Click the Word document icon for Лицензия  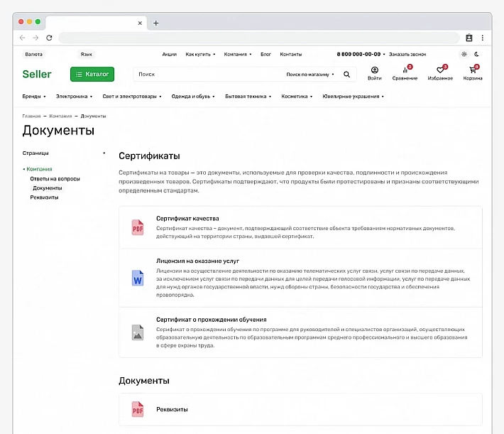pyautogui.click(x=137, y=278)
